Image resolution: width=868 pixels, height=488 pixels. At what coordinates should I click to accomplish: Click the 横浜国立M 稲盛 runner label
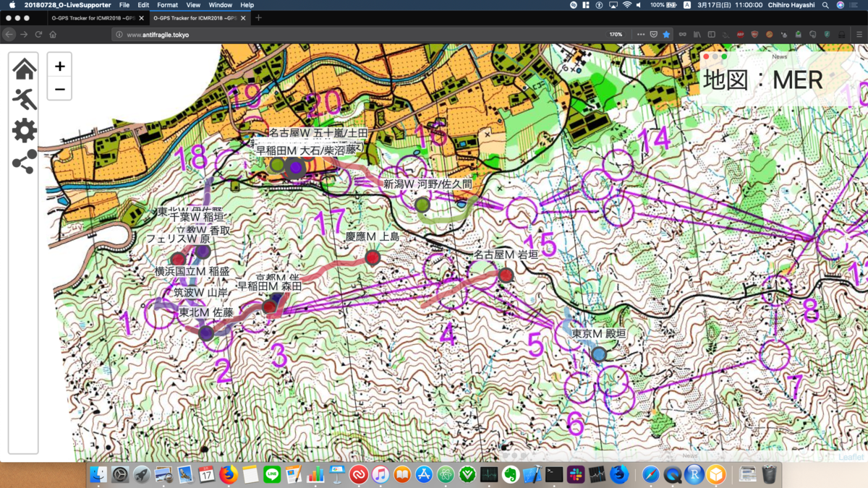pyautogui.click(x=192, y=271)
